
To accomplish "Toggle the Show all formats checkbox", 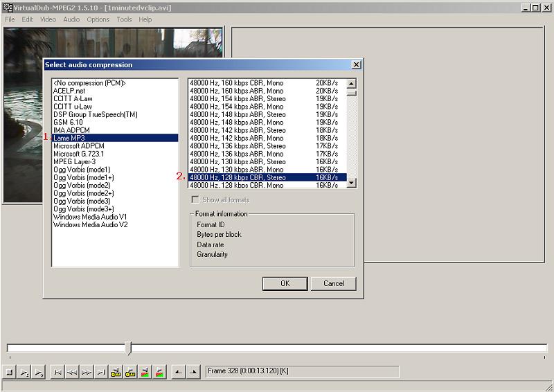I will pos(195,199).
